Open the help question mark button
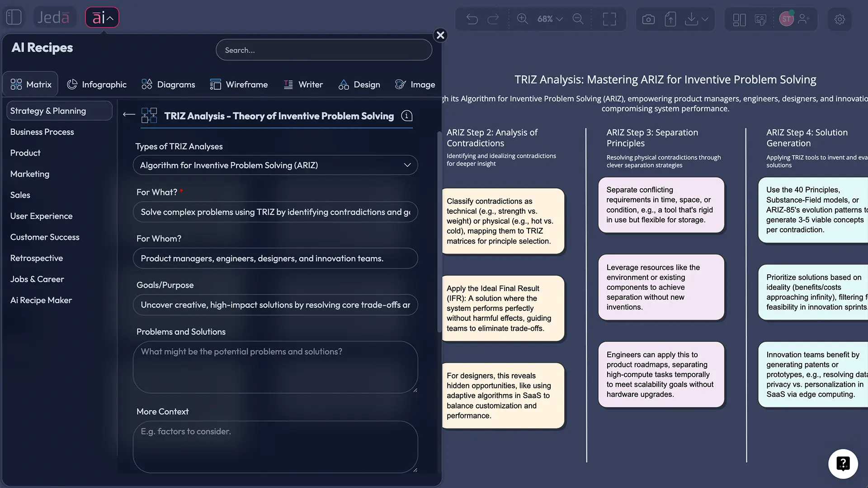Image resolution: width=868 pixels, height=488 pixels. tap(843, 464)
